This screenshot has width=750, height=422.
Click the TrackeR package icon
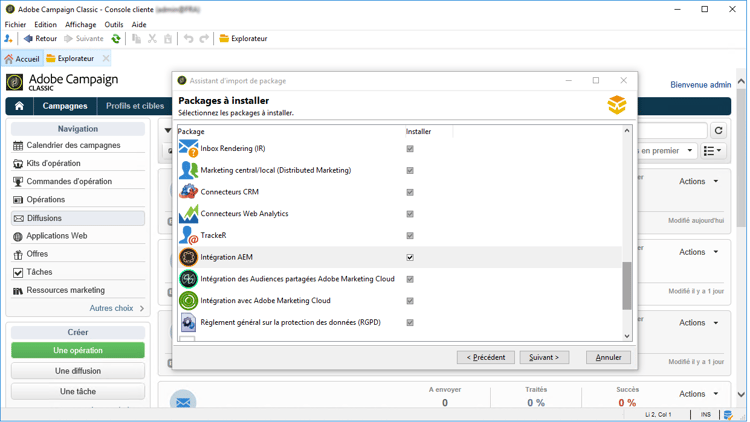point(188,235)
